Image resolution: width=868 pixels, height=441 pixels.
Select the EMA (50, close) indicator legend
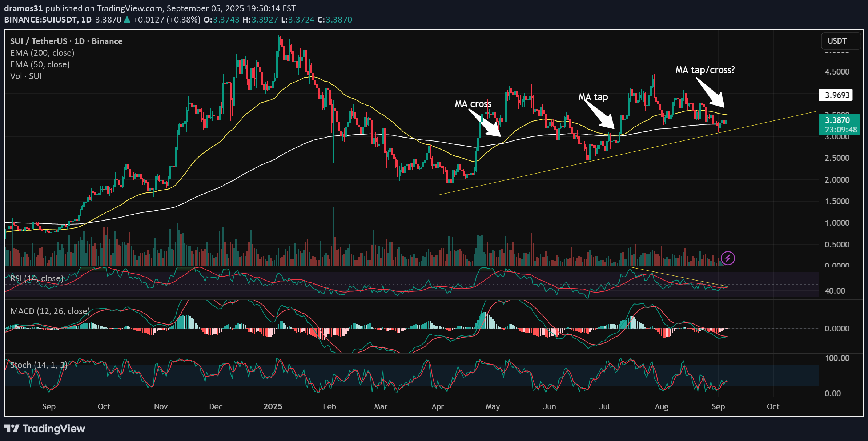click(x=40, y=64)
